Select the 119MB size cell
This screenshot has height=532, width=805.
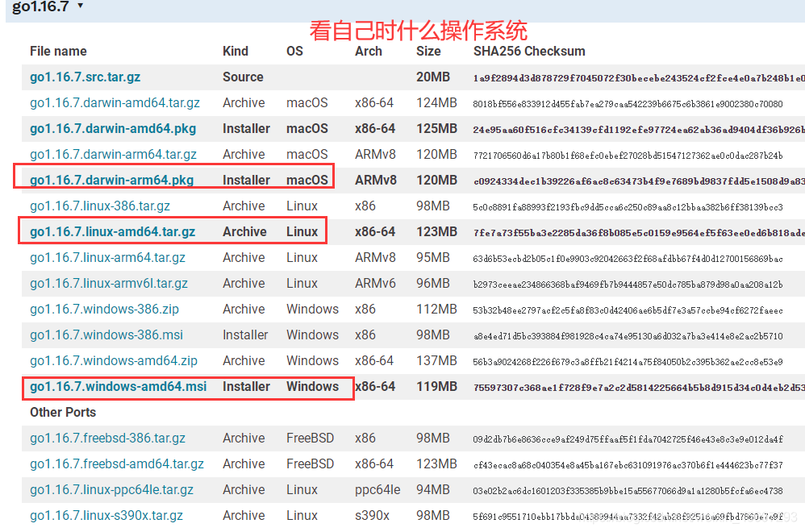point(436,386)
